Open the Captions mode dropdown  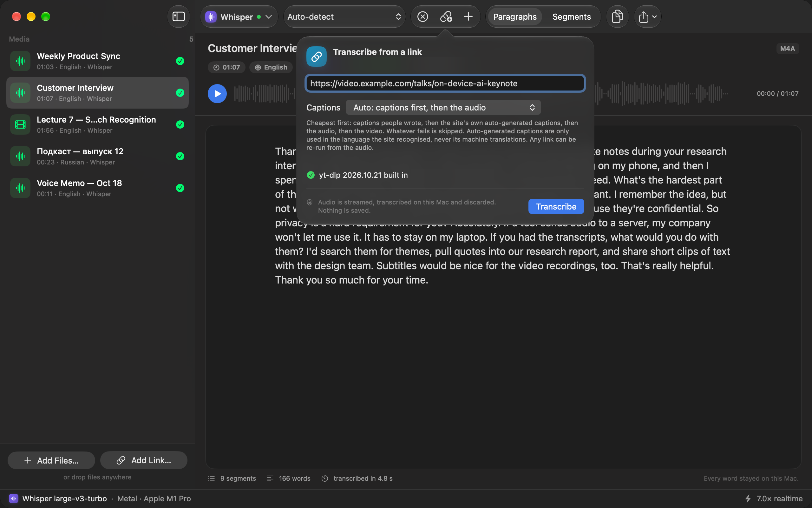pyautogui.click(x=443, y=108)
